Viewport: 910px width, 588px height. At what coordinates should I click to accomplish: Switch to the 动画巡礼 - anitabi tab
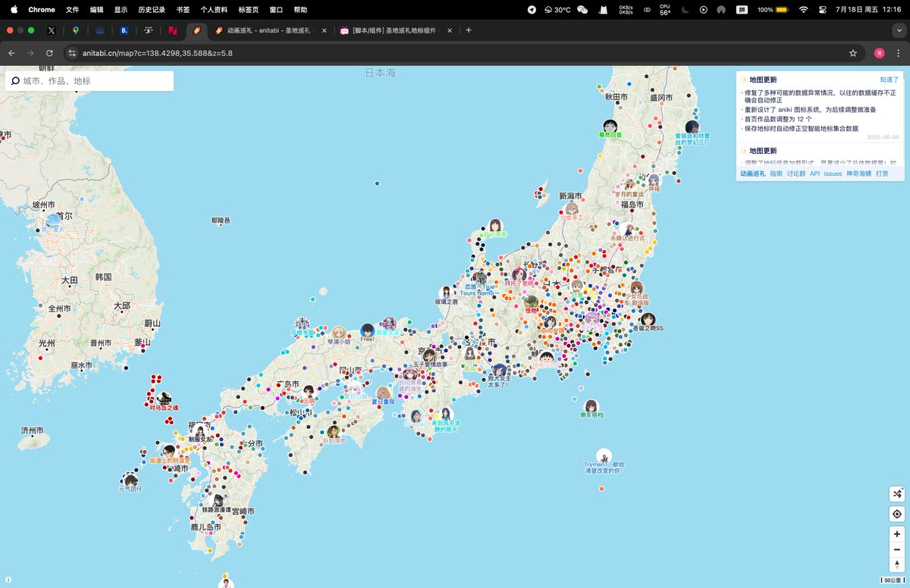click(x=271, y=30)
